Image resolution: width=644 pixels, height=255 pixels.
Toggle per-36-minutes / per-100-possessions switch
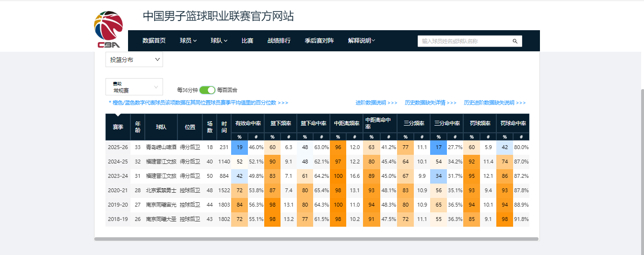coord(207,90)
